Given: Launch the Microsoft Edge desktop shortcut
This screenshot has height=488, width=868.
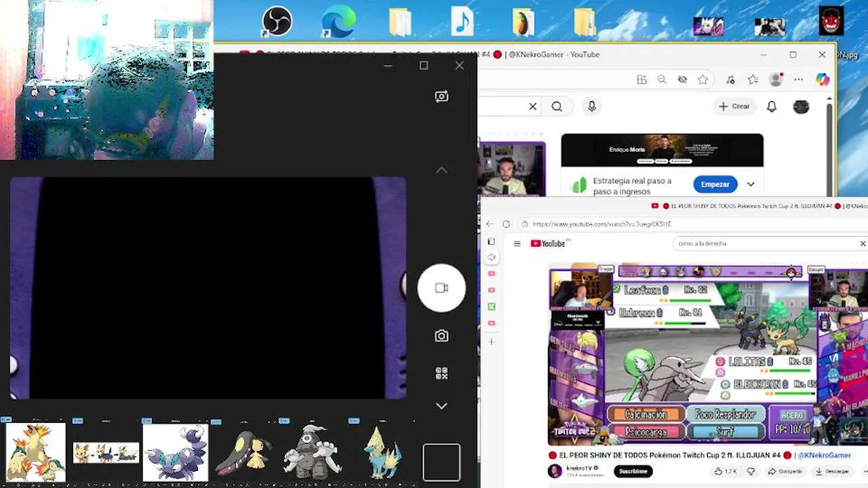Looking at the screenshot, I should (338, 21).
